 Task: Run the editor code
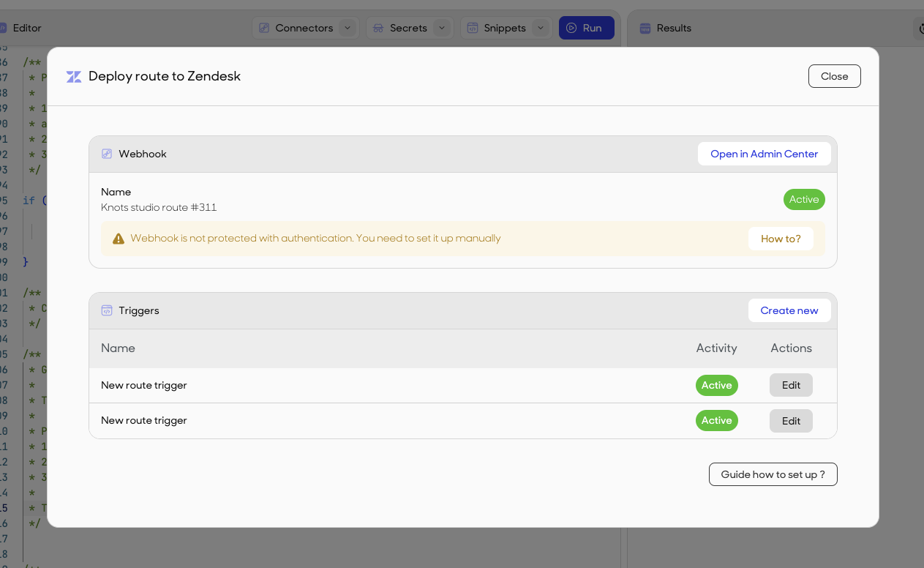pos(587,28)
